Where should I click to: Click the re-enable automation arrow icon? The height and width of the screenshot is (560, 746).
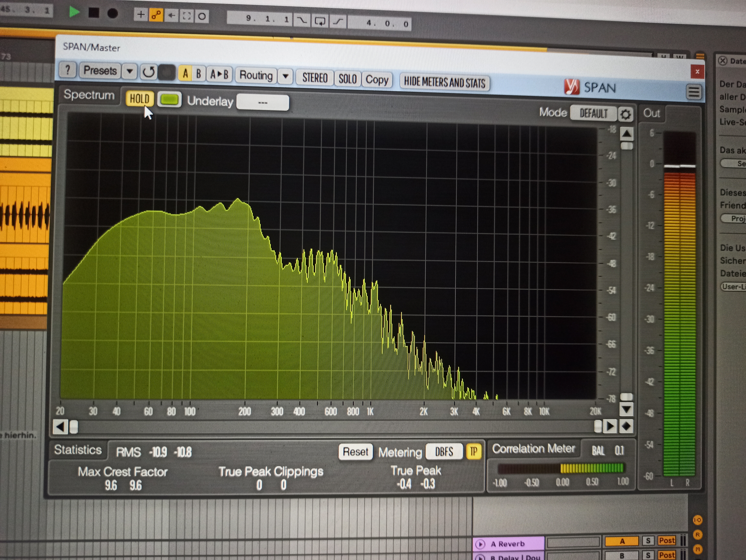[x=171, y=15]
